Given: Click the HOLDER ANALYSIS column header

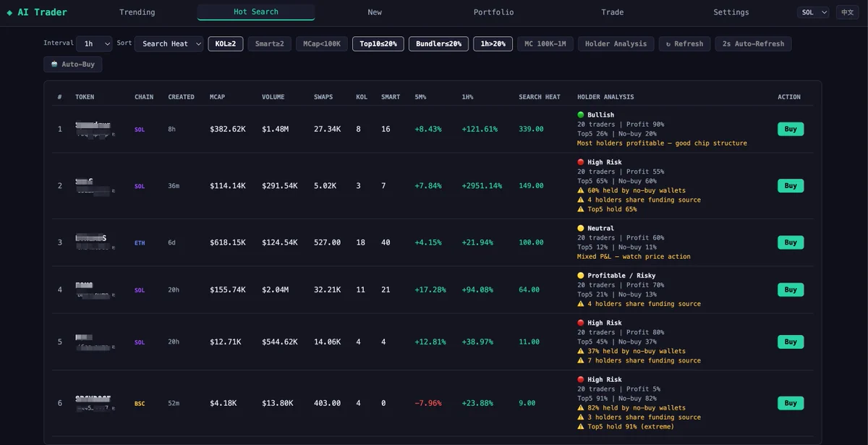Looking at the screenshot, I should pyautogui.click(x=605, y=97).
